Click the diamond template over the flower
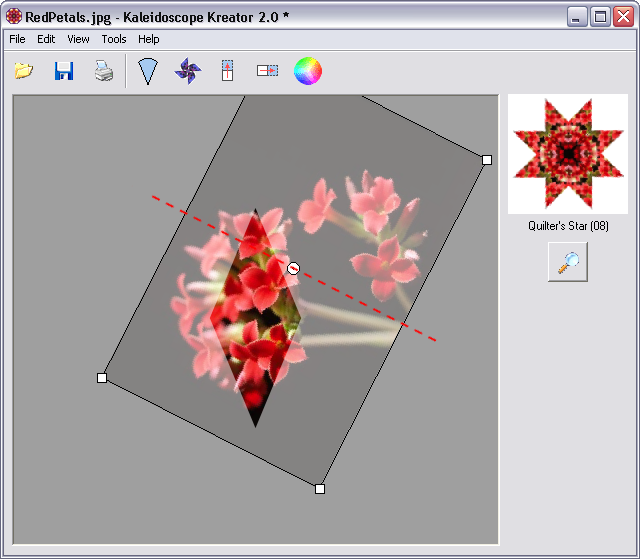 pos(256,318)
